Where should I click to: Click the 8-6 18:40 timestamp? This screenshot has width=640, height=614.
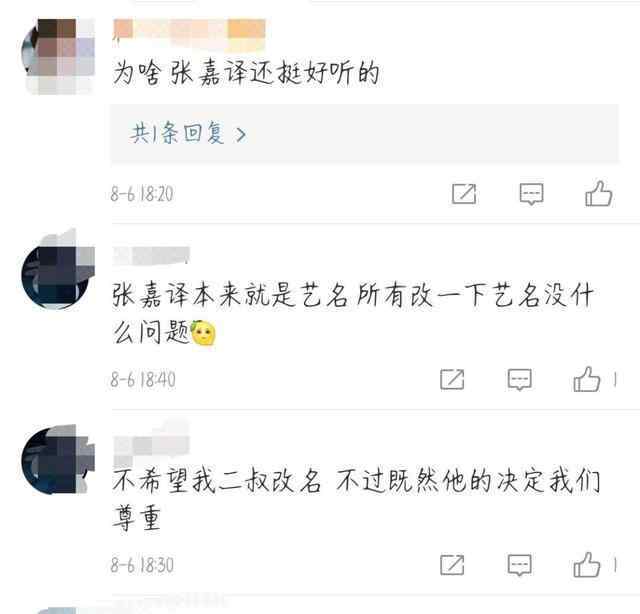143,380
